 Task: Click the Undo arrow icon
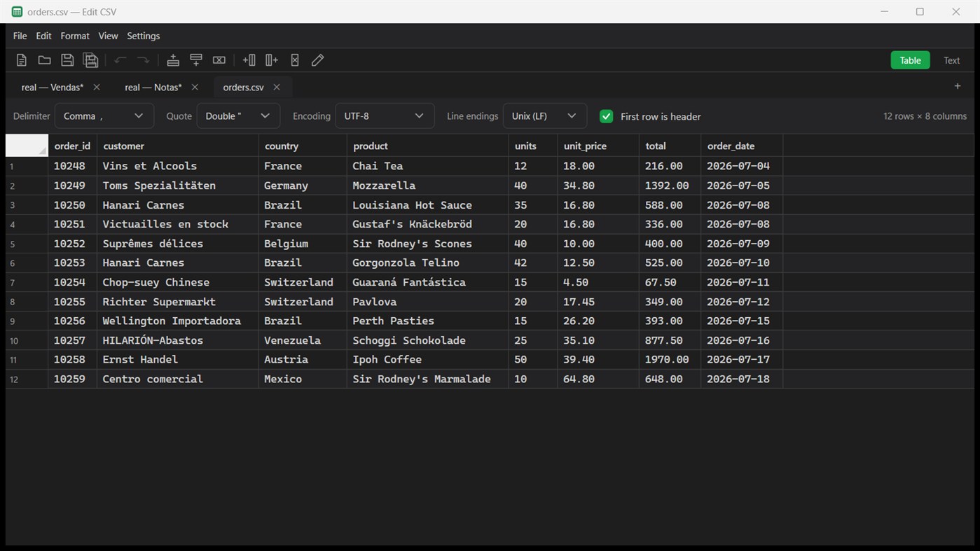click(x=120, y=60)
